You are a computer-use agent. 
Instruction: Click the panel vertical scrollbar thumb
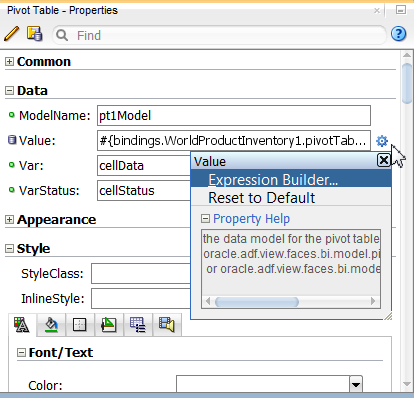click(x=407, y=83)
